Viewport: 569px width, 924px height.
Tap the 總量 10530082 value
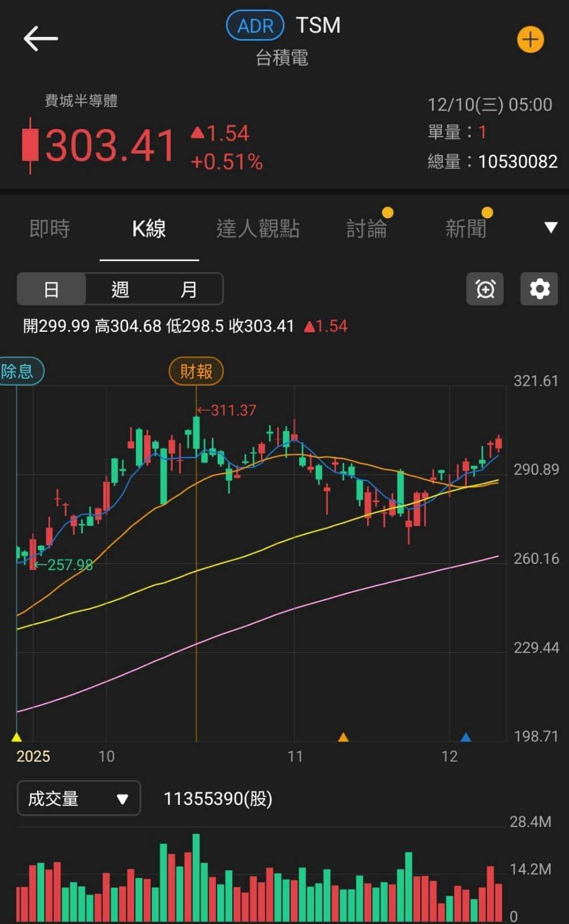(x=518, y=162)
